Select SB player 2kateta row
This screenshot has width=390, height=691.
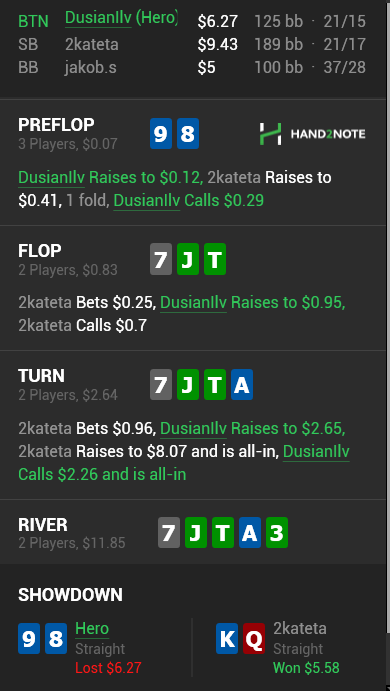click(192, 45)
